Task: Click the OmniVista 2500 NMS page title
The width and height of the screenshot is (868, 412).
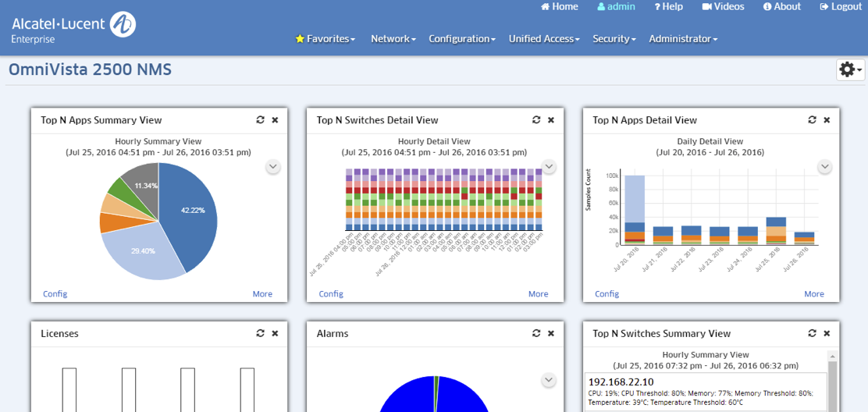Action: [x=91, y=69]
